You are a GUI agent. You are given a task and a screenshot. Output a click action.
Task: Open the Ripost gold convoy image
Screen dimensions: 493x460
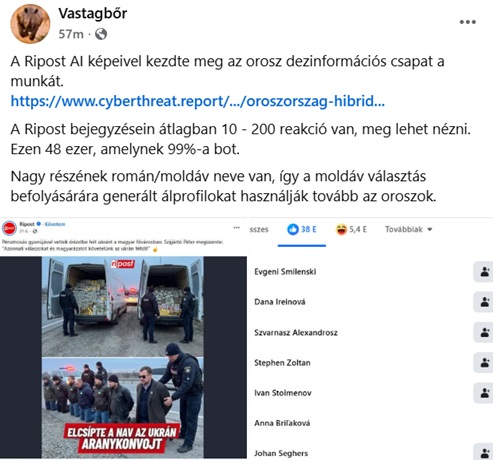coord(123,357)
